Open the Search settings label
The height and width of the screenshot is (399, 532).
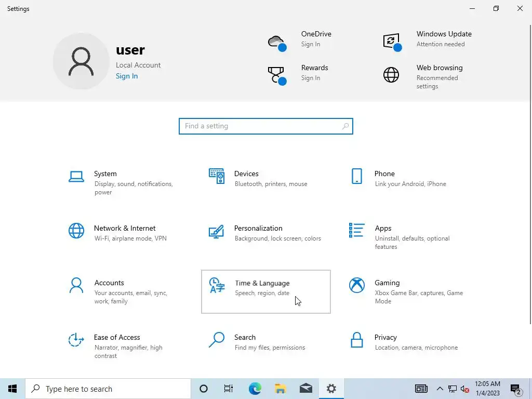[x=245, y=338]
